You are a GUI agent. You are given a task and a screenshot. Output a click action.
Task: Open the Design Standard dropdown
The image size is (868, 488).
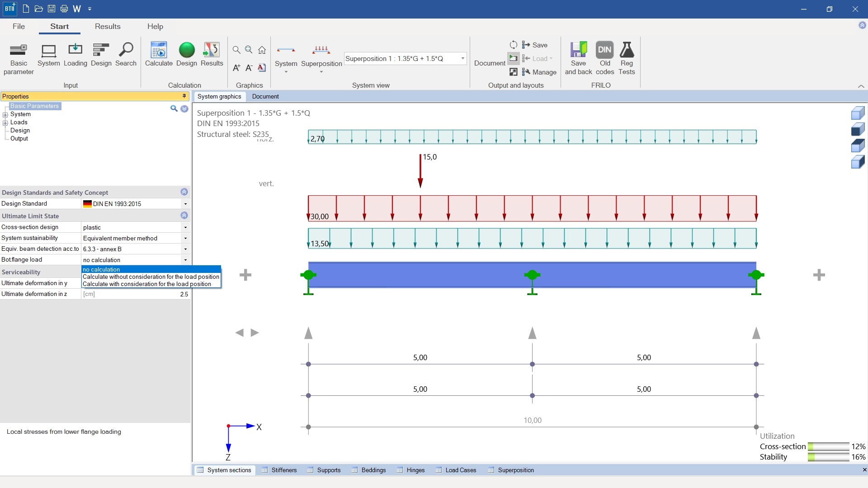click(x=185, y=204)
